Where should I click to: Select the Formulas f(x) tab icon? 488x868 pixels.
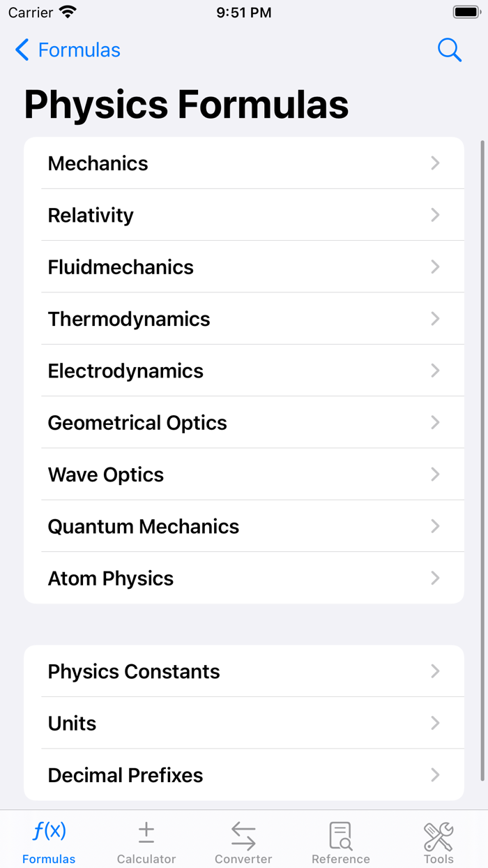point(48,830)
